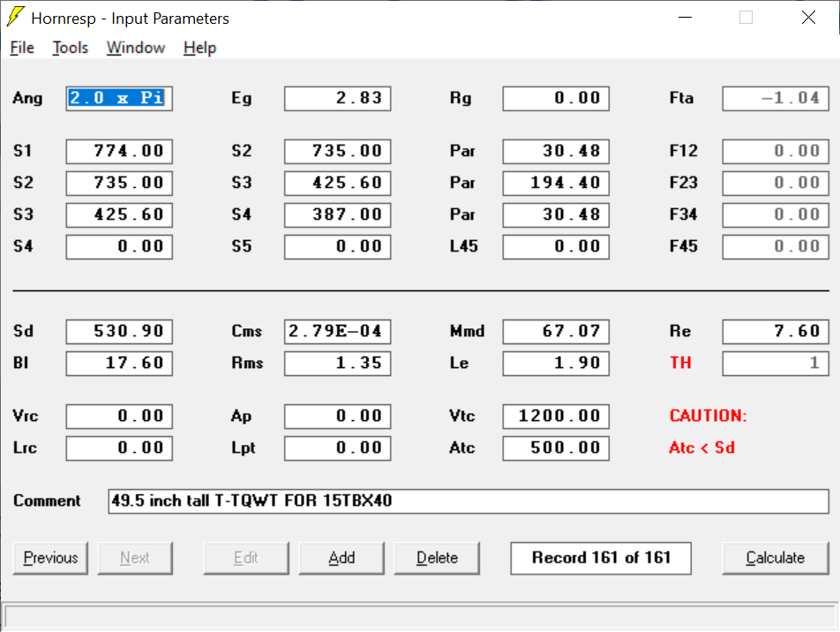Click the first Par field with 30.48 beside F12
840x632 pixels.
click(x=556, y=151)
